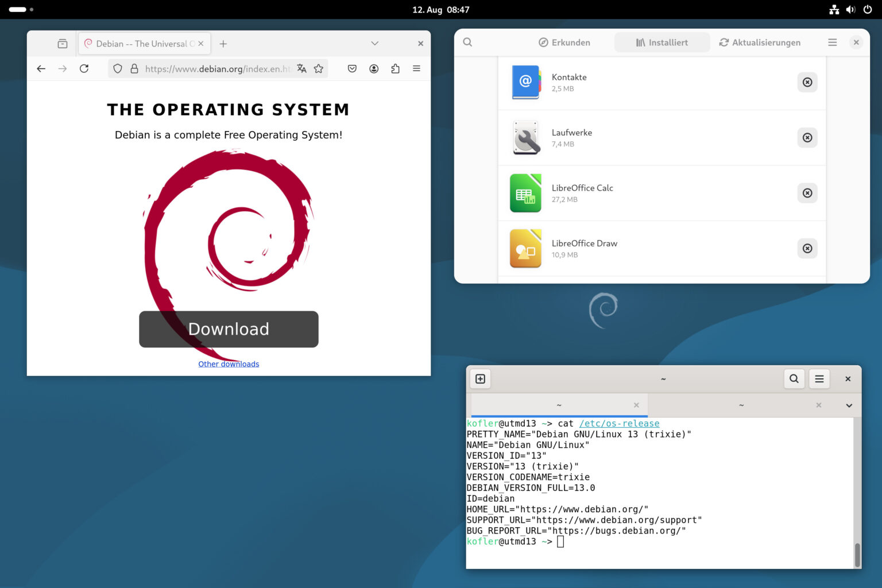Uninstall LibreOffice Calc via its remove icon
The image size is (882, 588).
click(807, 193)
